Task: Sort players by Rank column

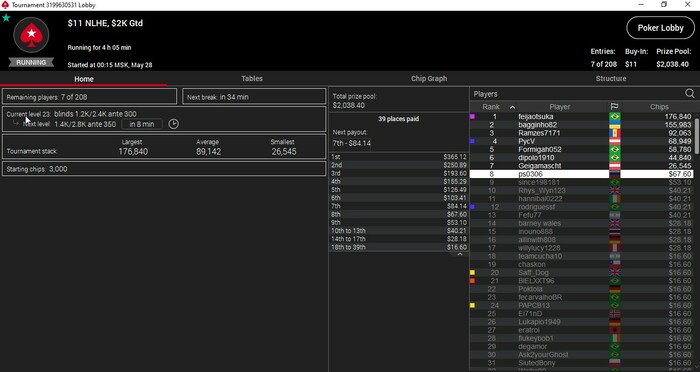Action: pyautogui.click(x=491, y=107)
